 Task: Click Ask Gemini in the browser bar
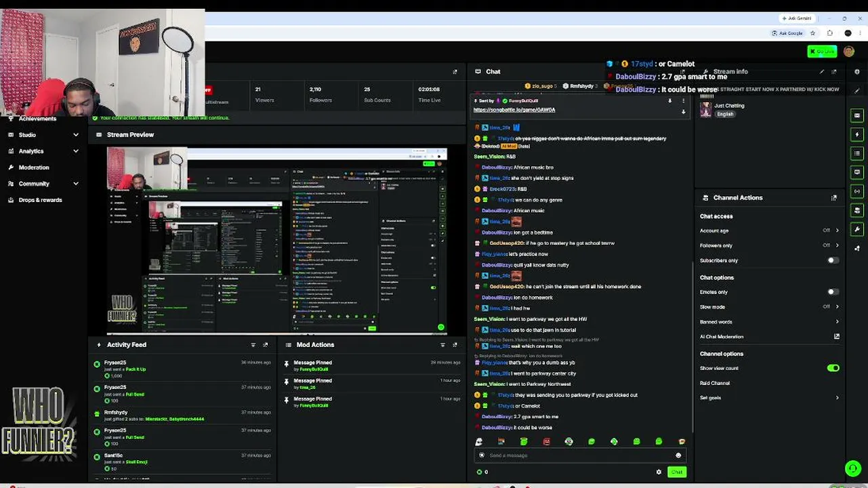point(796,18)
